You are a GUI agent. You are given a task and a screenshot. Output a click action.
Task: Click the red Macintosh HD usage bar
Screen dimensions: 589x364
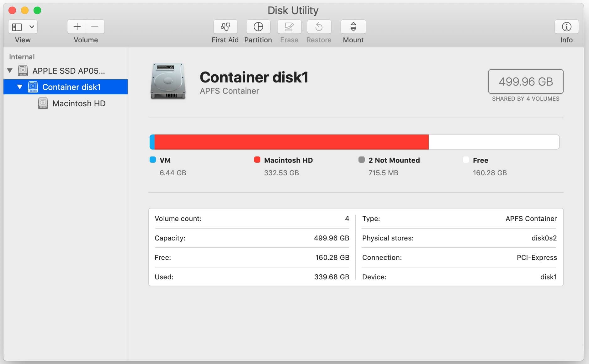pyautogui.click(x=292, y=142)
